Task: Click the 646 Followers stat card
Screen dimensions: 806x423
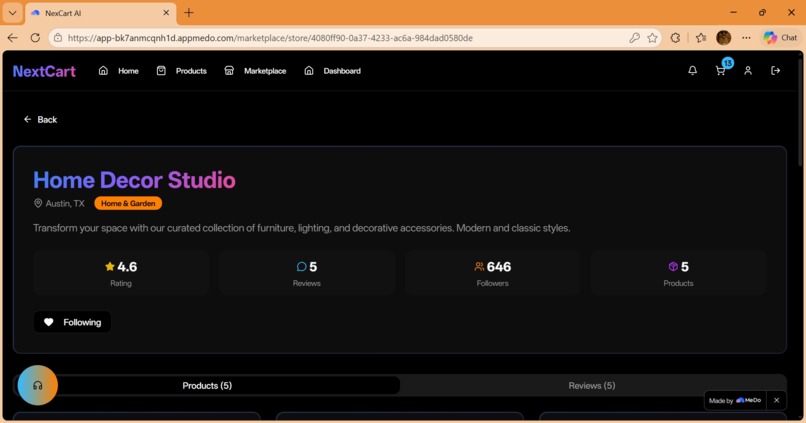Action: (492, 273)
